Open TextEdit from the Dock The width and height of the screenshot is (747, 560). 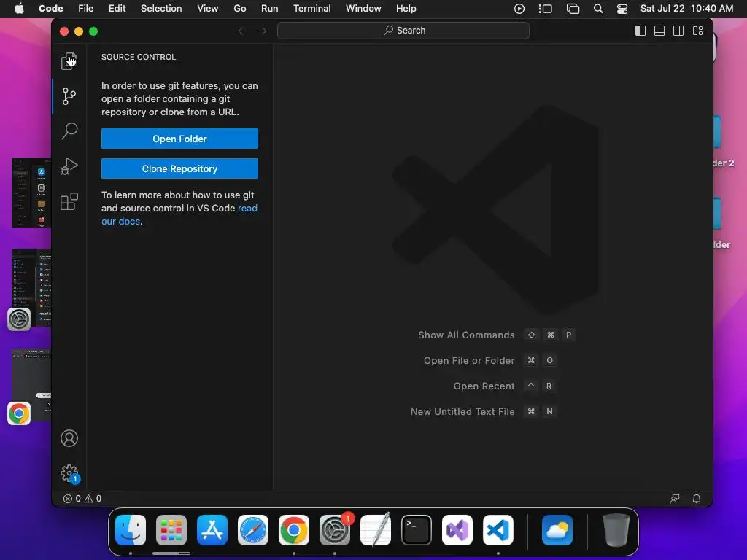(x=376, y=530)
